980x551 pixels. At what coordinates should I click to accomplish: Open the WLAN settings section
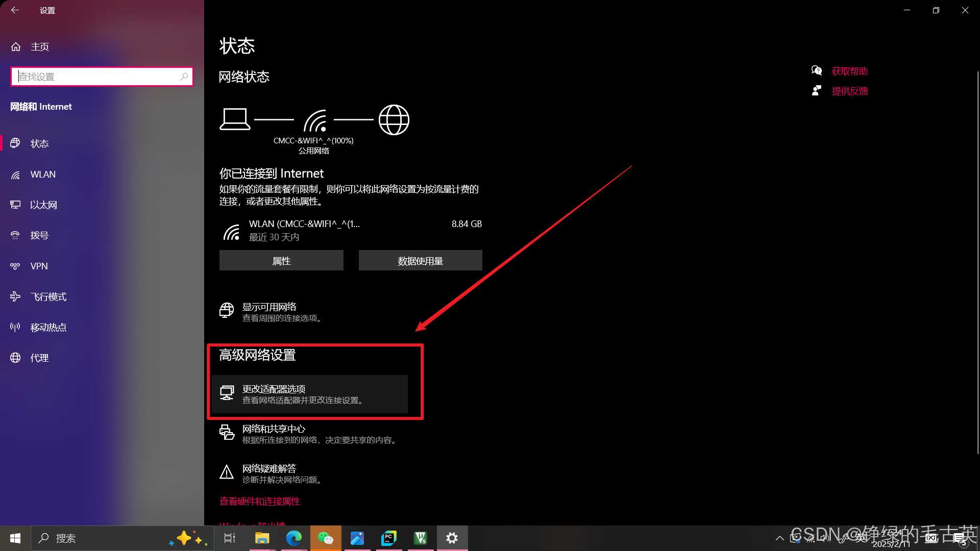click(43, 174)
